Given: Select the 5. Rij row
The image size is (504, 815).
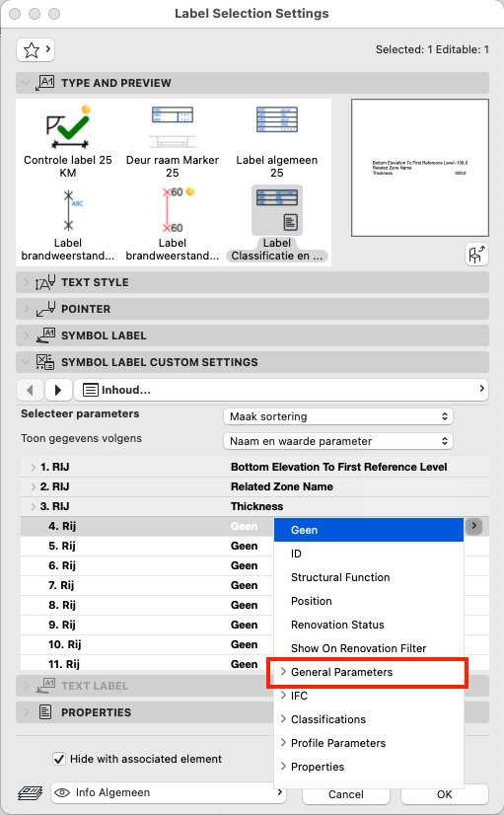Looking at the screenshot, I should (147, 546).
